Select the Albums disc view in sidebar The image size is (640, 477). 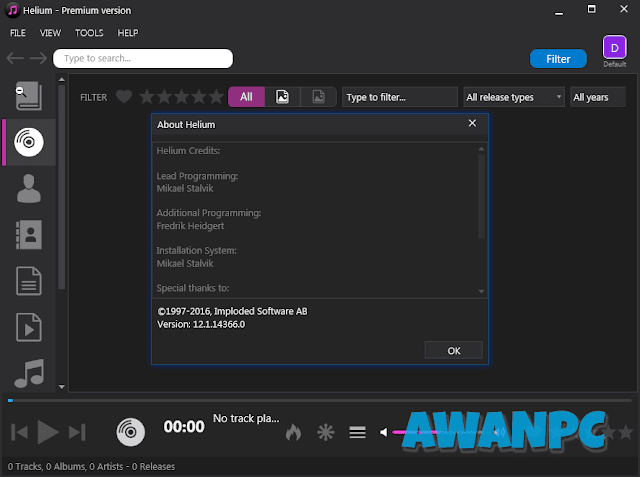pyautogui.click(x=29, y=142)
